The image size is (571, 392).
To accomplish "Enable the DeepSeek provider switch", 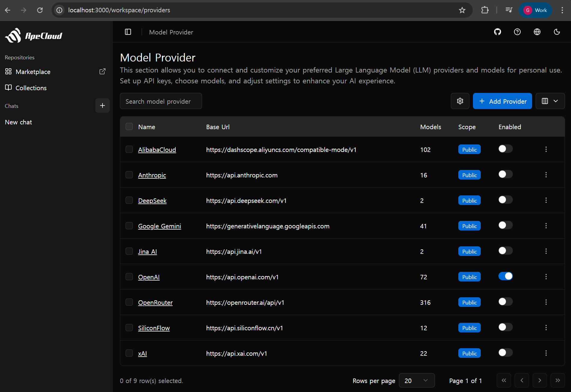I will (x=506, y=200).
